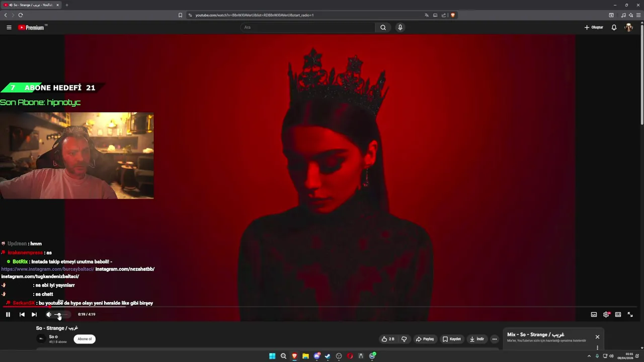Open File Explorer from taskbar
Screen dimensions: 644x362
click(x=305, y=356)
